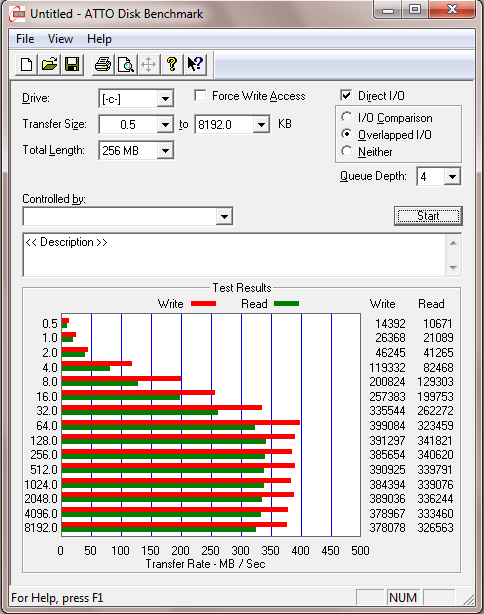
Task: Open the Help menu
Action: 99,39
